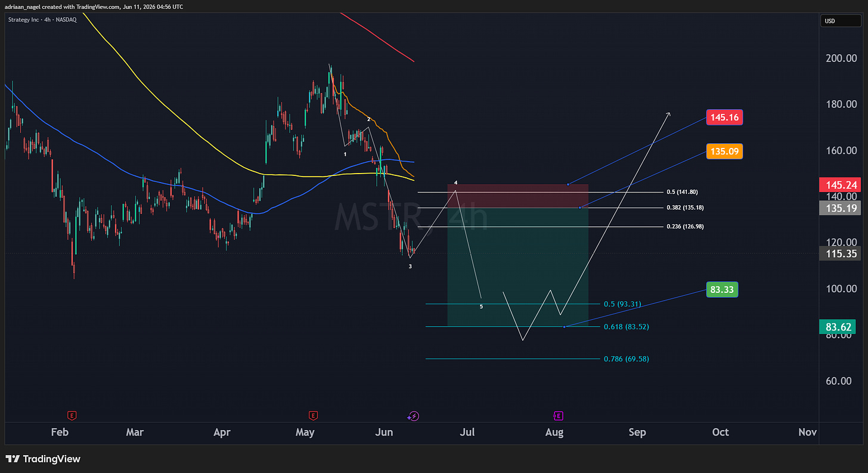Click the lightning bolt event icon in June
Screen dimensions: 868x473
pos(413,416)
